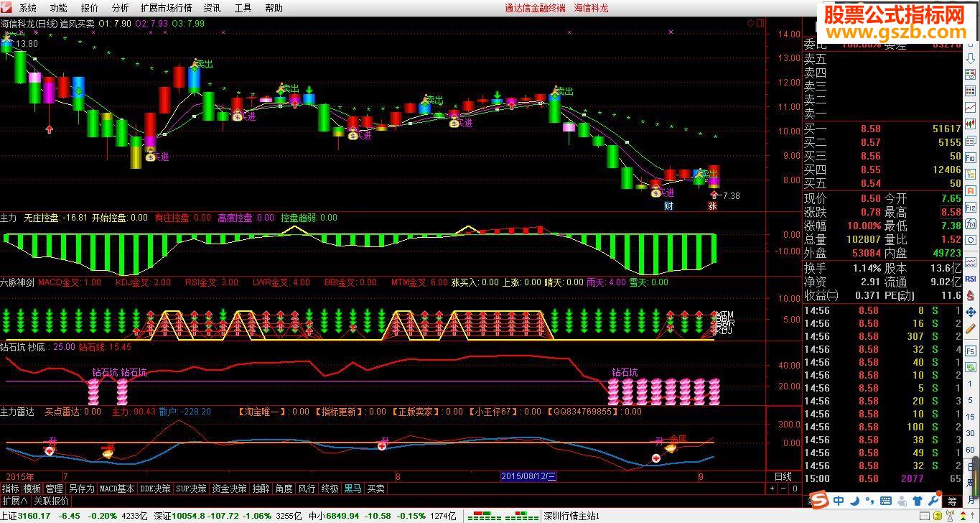Open the 报价 menu

click(89, 8)
